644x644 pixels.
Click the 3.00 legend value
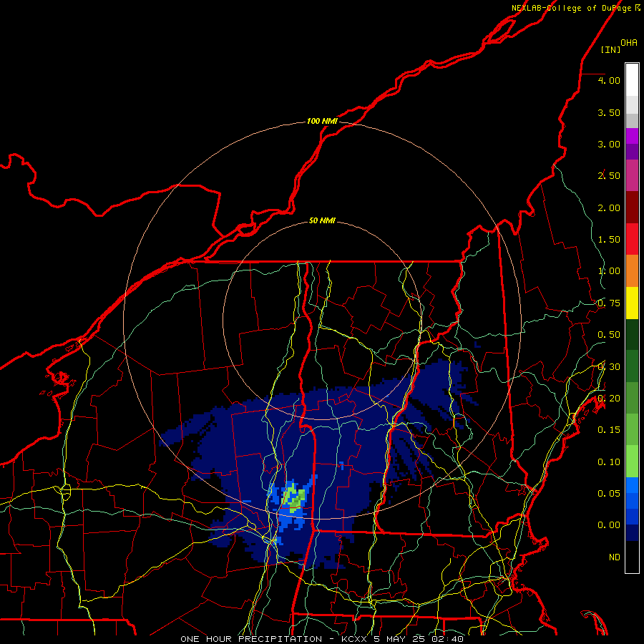[x=609, y=144]
